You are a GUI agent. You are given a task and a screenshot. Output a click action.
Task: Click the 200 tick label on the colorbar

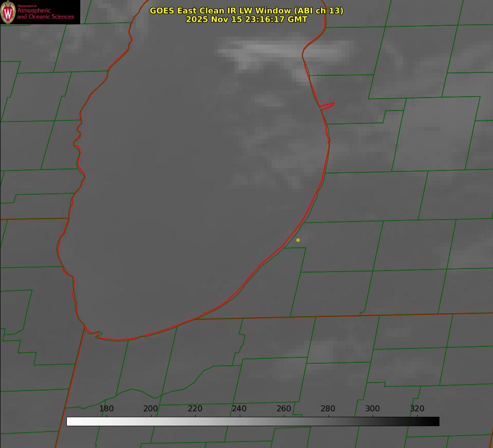pos(151,408)
